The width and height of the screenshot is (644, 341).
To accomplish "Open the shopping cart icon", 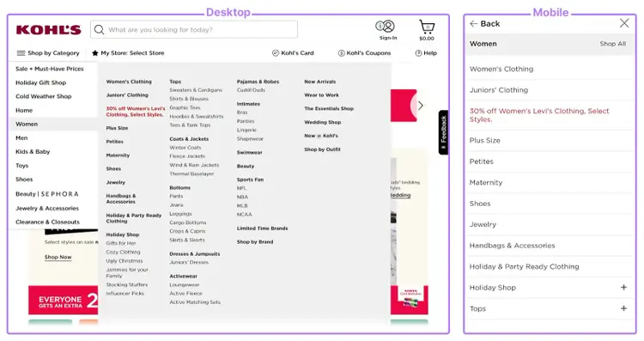I will [427, 27].
